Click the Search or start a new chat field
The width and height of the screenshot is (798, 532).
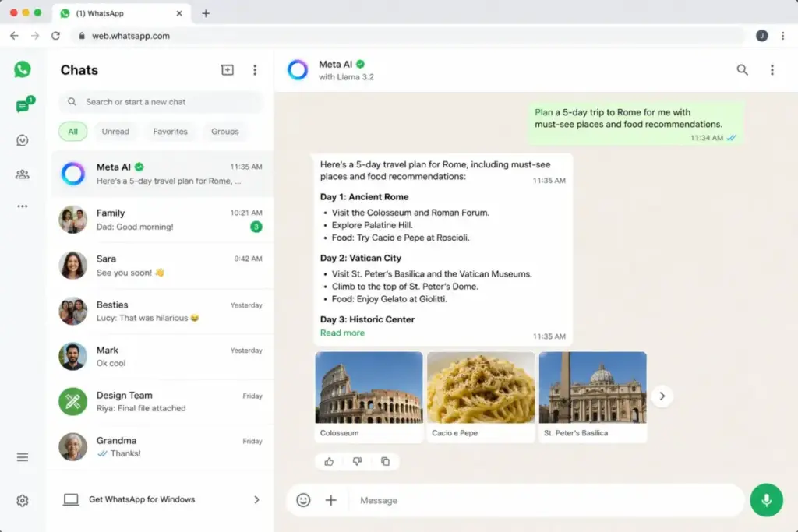[161, 102]
